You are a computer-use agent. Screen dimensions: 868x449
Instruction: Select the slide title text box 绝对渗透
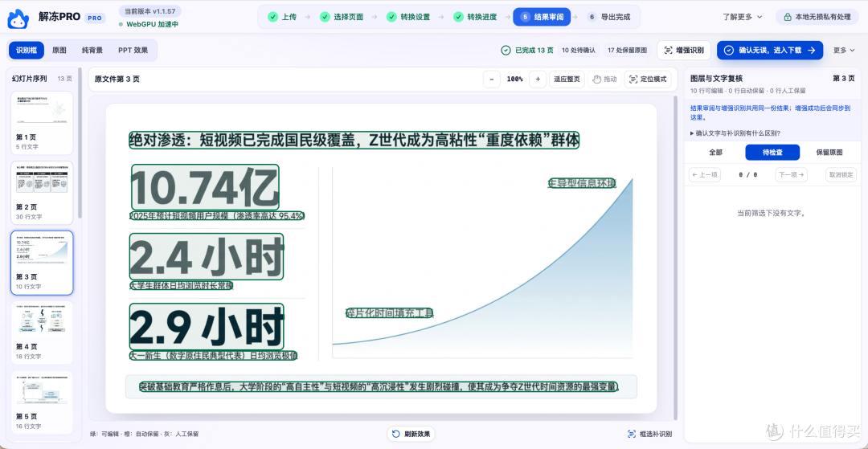click(x=354, y=141)
